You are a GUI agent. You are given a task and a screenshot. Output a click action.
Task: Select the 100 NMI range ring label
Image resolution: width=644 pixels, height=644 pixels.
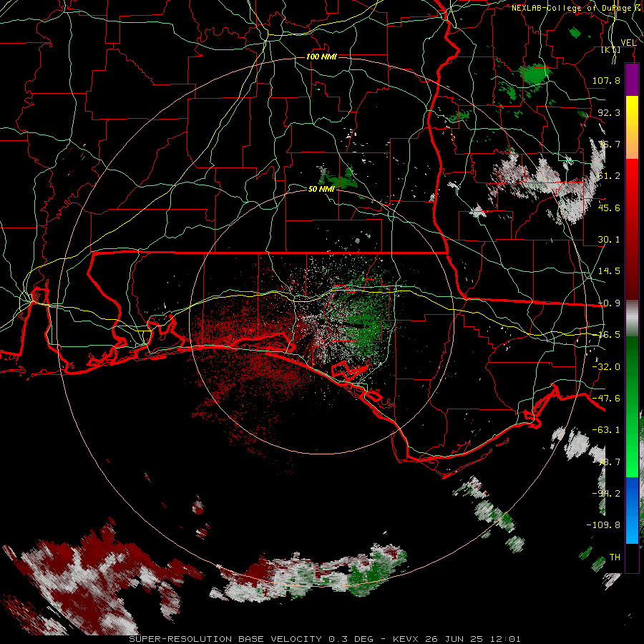click(321, 57)
